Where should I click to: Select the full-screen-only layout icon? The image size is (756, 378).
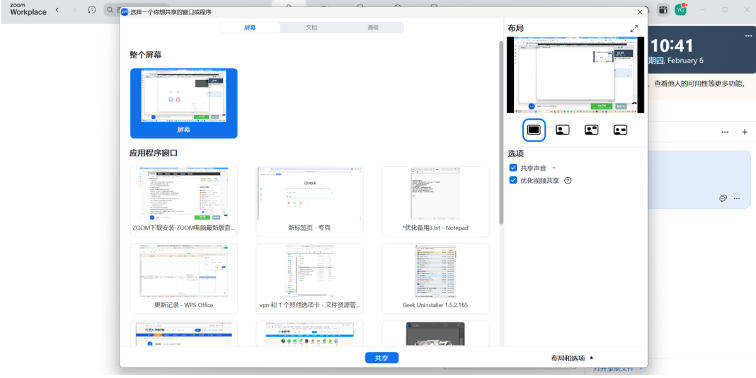point(534,130)
